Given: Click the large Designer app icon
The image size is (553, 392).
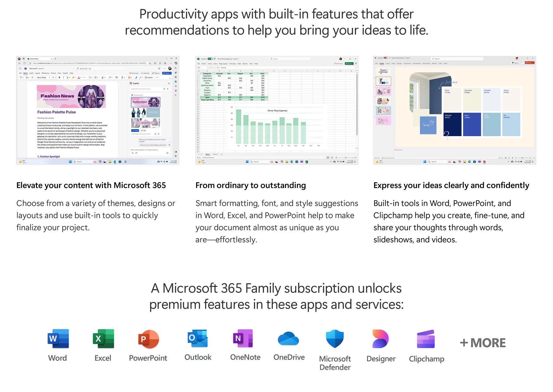Looking at the screenshot, I should click(380, 339).
